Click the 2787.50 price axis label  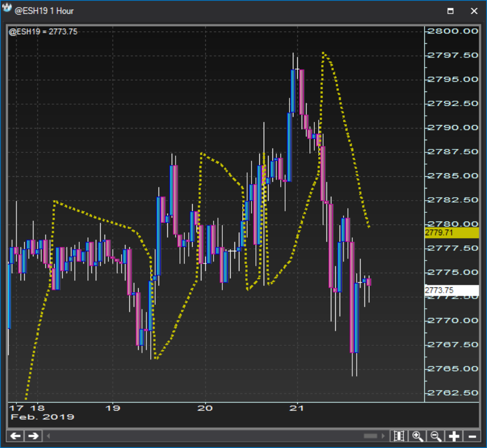click(453, 152)
